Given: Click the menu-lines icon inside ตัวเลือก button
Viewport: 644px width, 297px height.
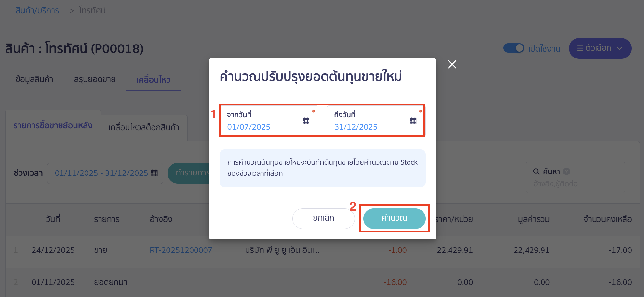Looking at the screenshot, I should click(579, 48).
